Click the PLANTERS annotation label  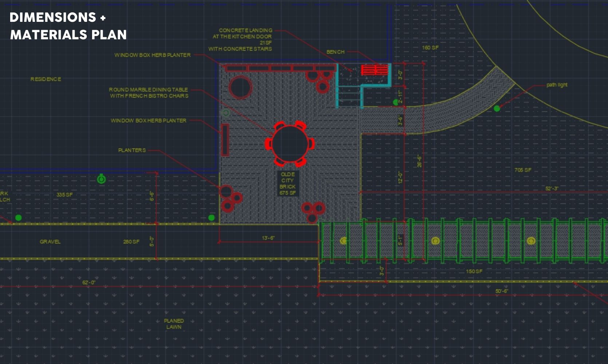click(132, 150)
